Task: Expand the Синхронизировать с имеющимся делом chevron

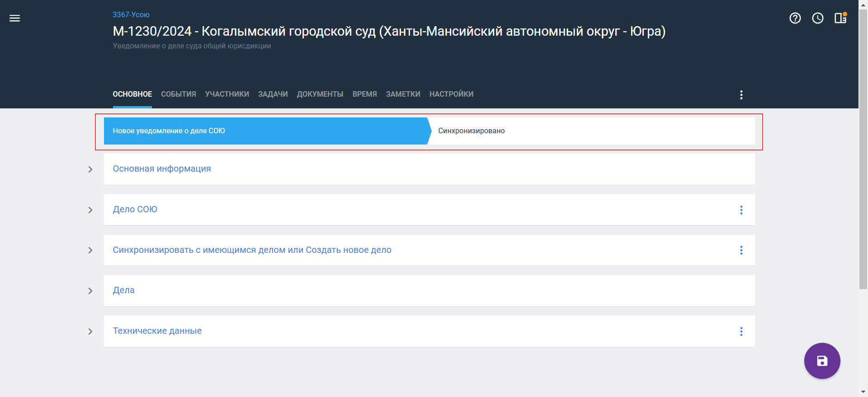Action: [90, 250]
